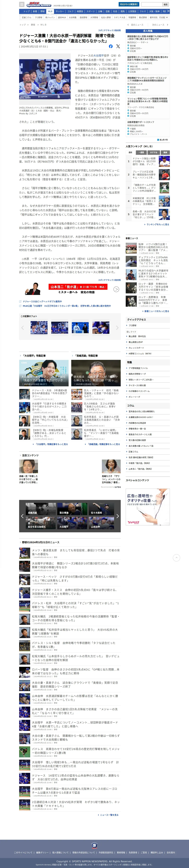Open ranking item 1 Dodgers deferred payments

(x=147, y=161)
